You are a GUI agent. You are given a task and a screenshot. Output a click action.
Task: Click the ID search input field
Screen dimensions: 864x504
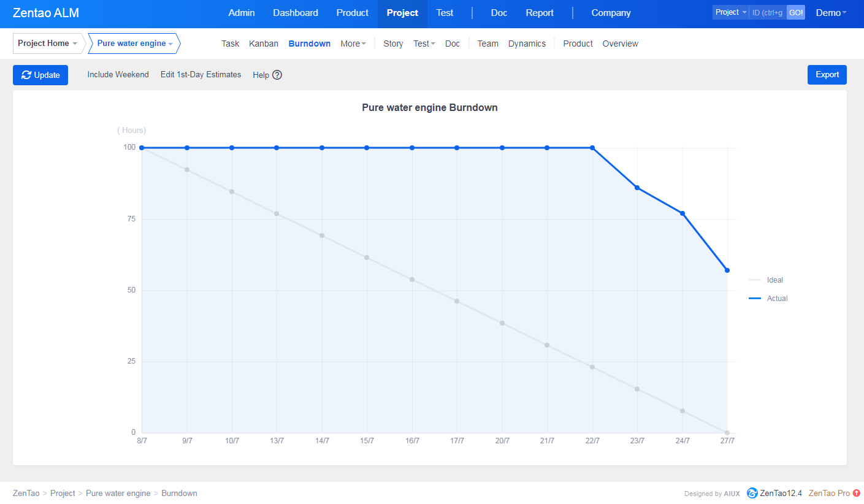(x=767, y=13)
